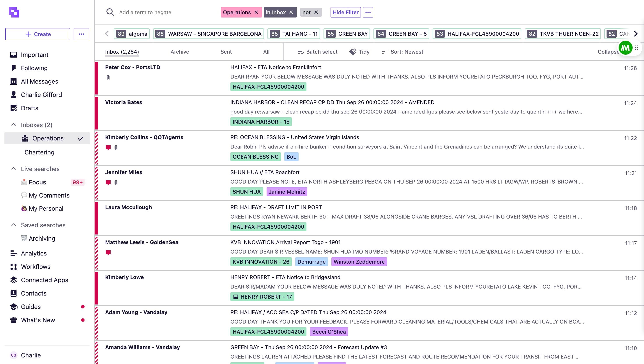Open the Contacts icon
The width and height of the screenshot is (644, 364).
[x=14, y=293]
